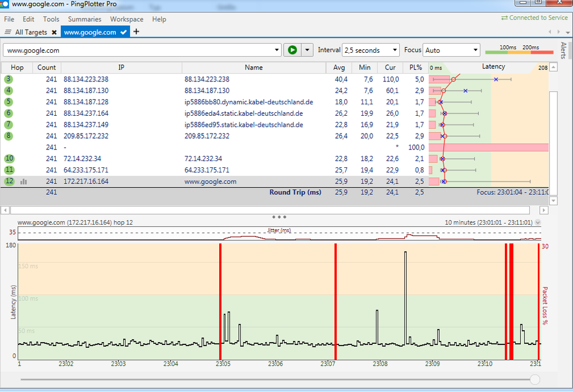Click the hamburger icon beside All Targets

click(8, 32)
